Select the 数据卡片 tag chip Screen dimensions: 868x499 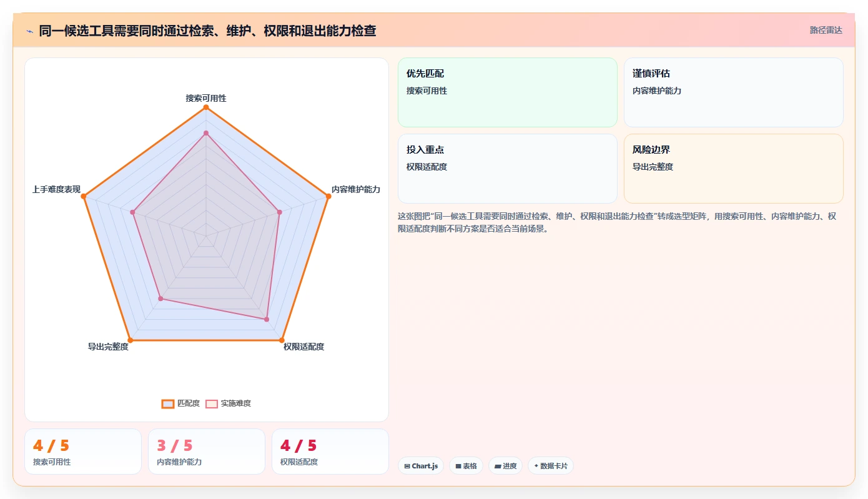click(551, 466)
